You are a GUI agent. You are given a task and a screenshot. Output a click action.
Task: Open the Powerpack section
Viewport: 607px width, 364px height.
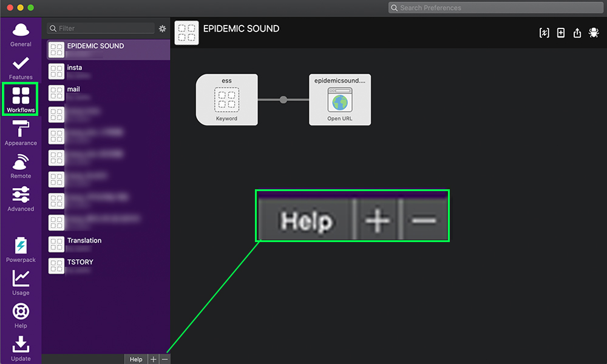[21, 250]
